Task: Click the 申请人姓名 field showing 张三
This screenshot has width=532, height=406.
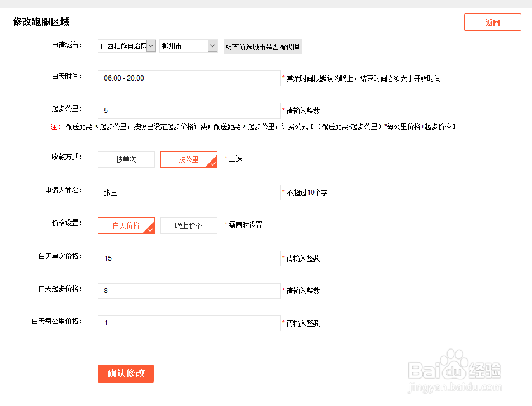Action: (188, 192)
